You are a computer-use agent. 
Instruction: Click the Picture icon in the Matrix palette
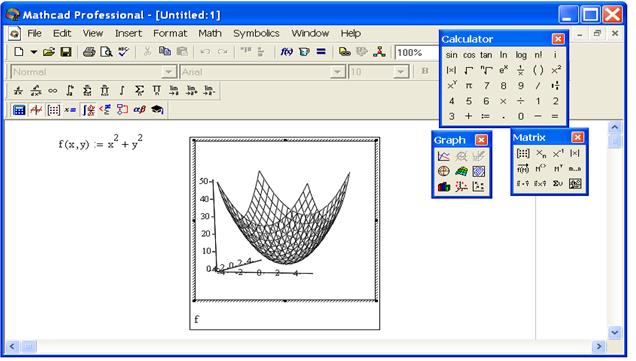pos(575,184)
